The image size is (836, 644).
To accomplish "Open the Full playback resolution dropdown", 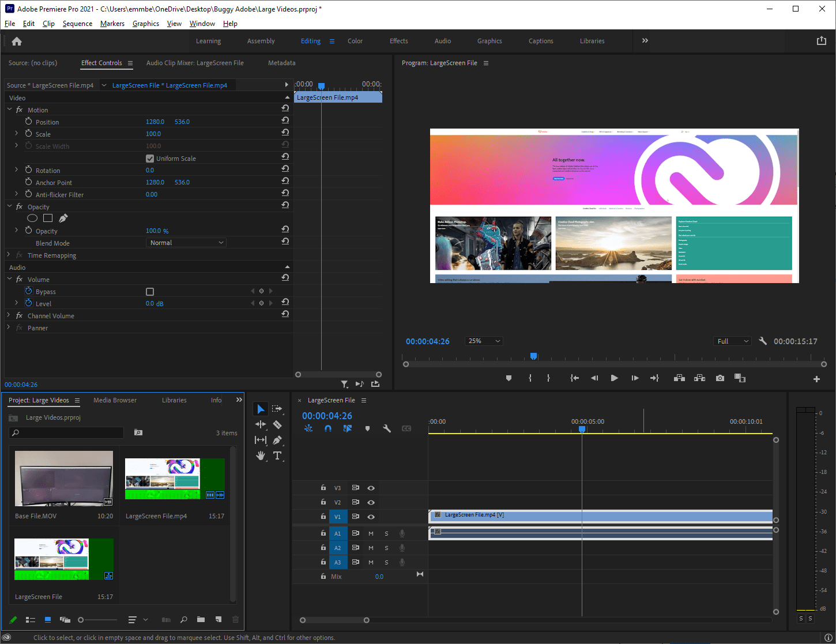I will coord(732,341).
